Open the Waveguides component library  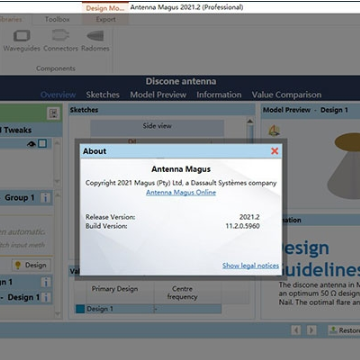click(x=22, y=41)
